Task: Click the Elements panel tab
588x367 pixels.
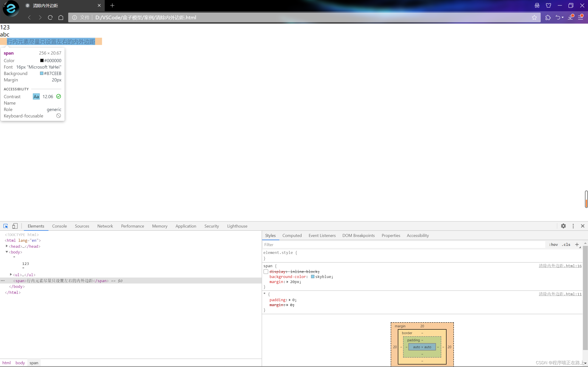Action: coord(36,226)
